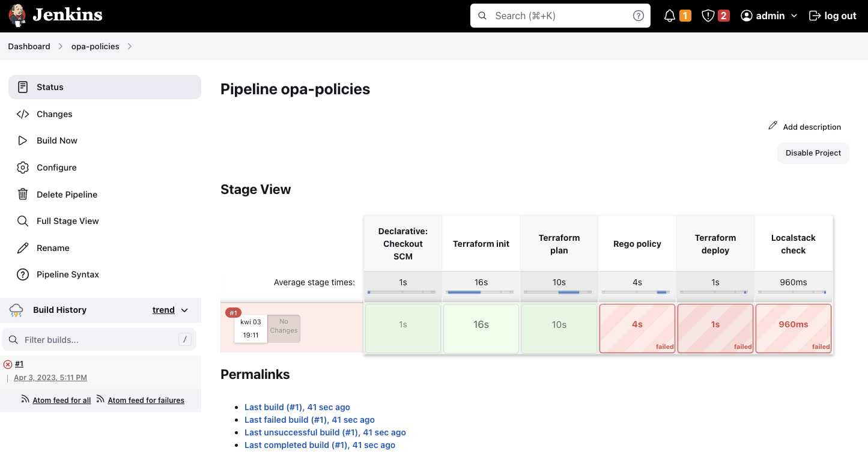Collapse the Build History panel chevron
This screenshot has height=454, width=868.
click(x=184, y=310)
